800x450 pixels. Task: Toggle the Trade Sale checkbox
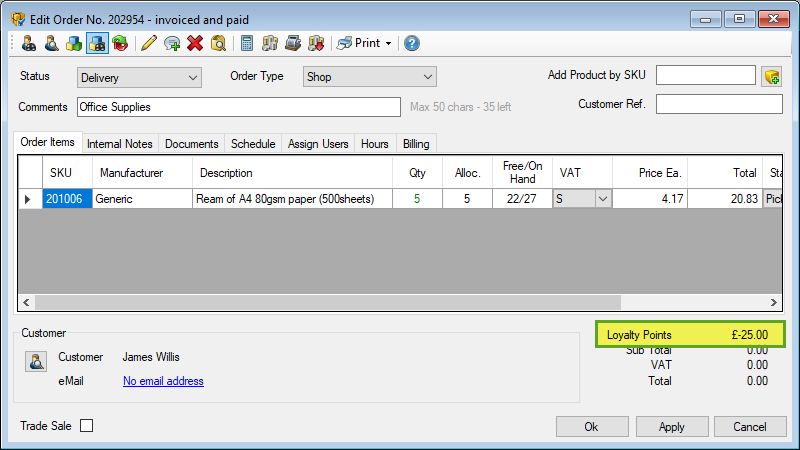coord(87,426)
